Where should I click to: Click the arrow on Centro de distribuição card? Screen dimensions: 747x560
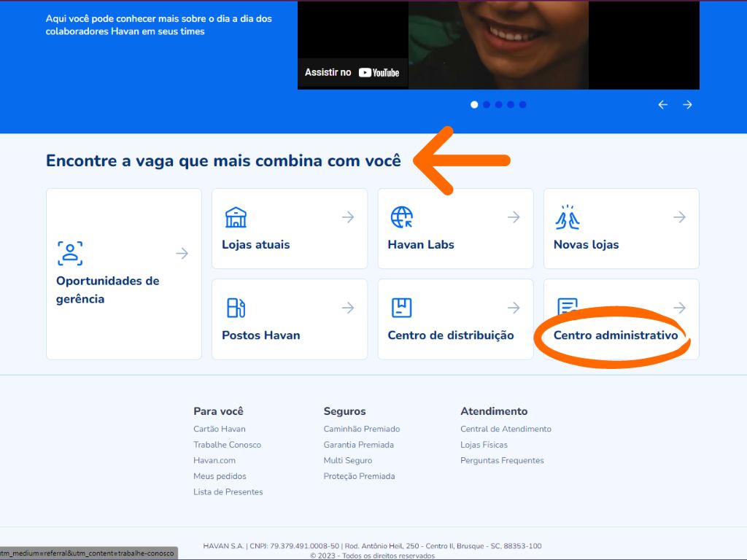click(514, 308)
